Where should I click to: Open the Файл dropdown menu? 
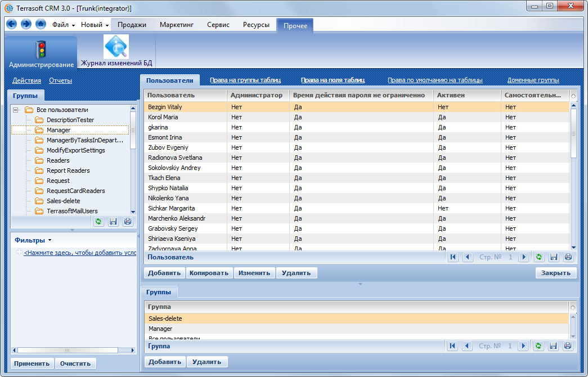64,25
